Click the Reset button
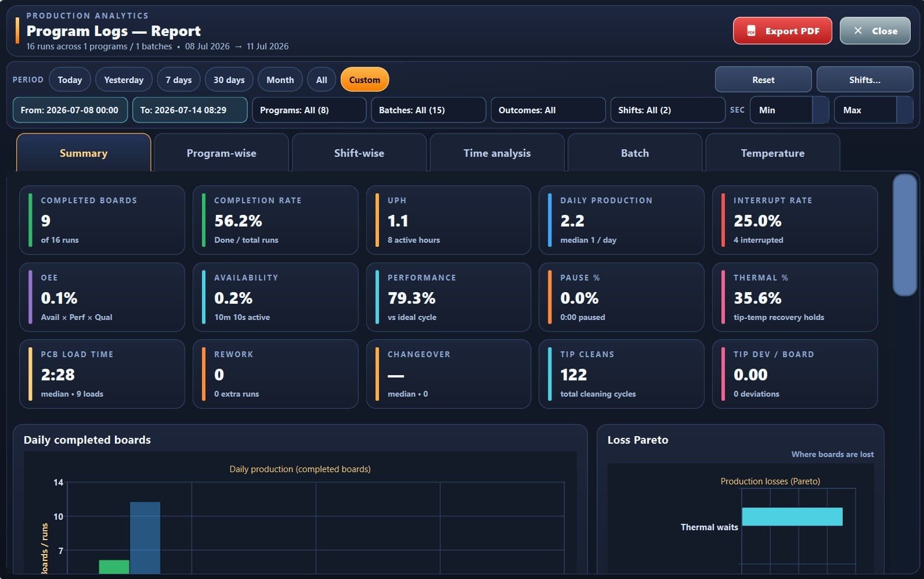Viewport: 924px width, 579px height. point(763,80)
